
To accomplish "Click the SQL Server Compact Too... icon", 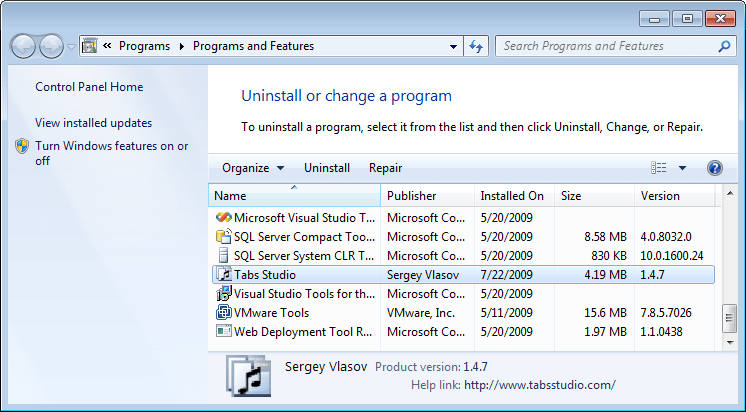I will coord(224,236).
